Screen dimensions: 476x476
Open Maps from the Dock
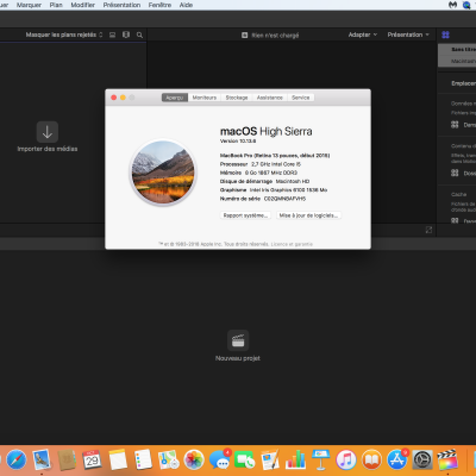pos(168,460)
